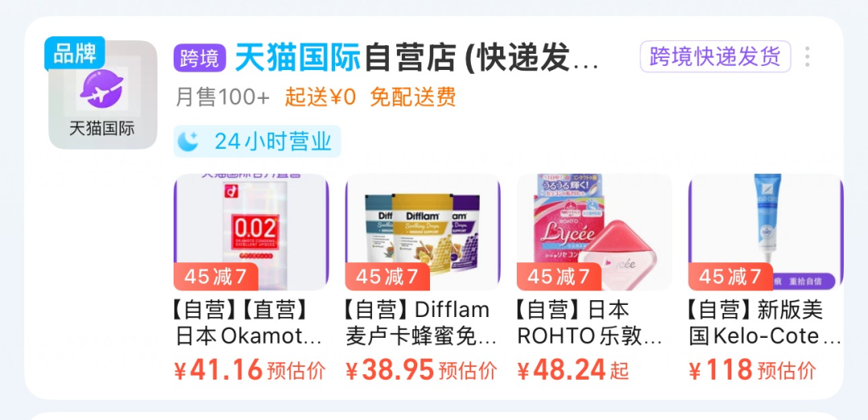Tap the 24小时营业 business hours tag

[x=257, y=142]
